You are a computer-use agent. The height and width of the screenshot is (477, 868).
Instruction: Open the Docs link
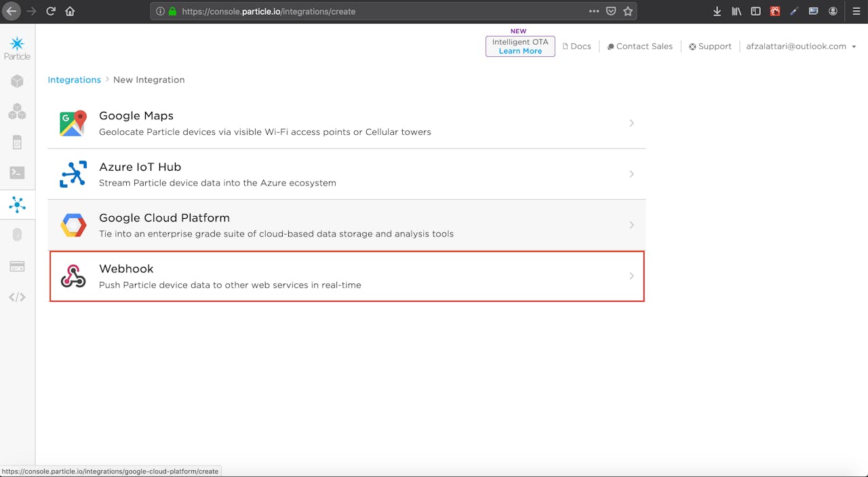(x=576, y=46)
